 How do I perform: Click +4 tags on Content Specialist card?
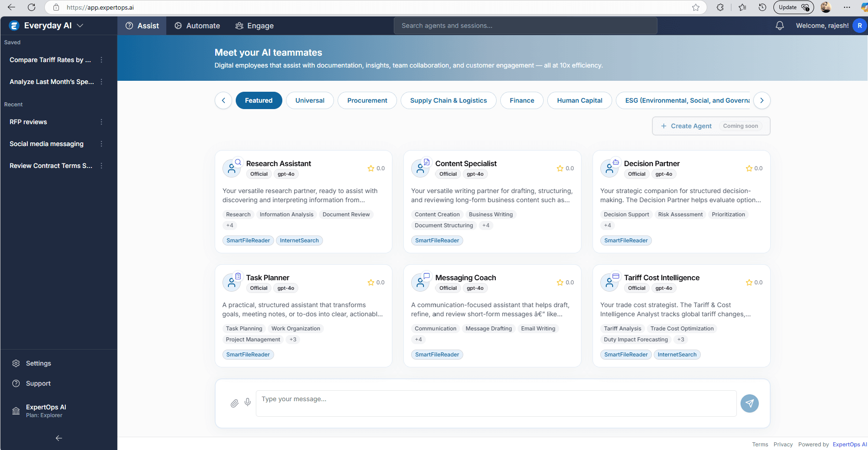coord(486,225)
